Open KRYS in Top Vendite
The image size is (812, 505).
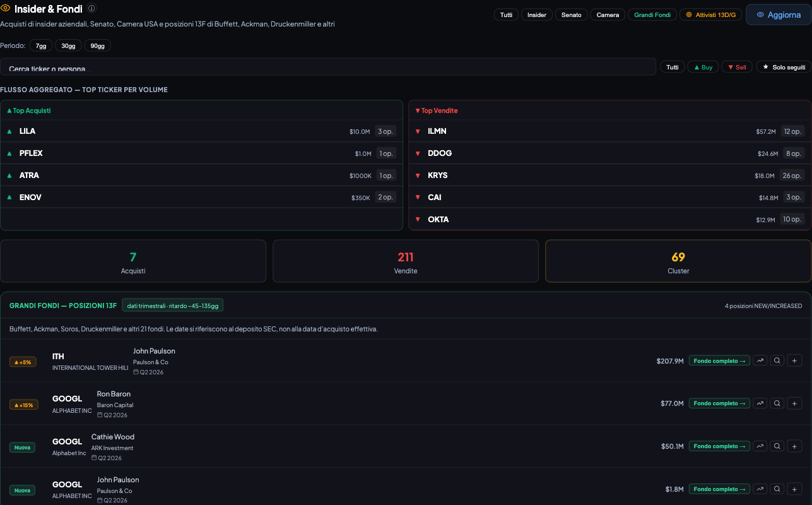(610, 175)
